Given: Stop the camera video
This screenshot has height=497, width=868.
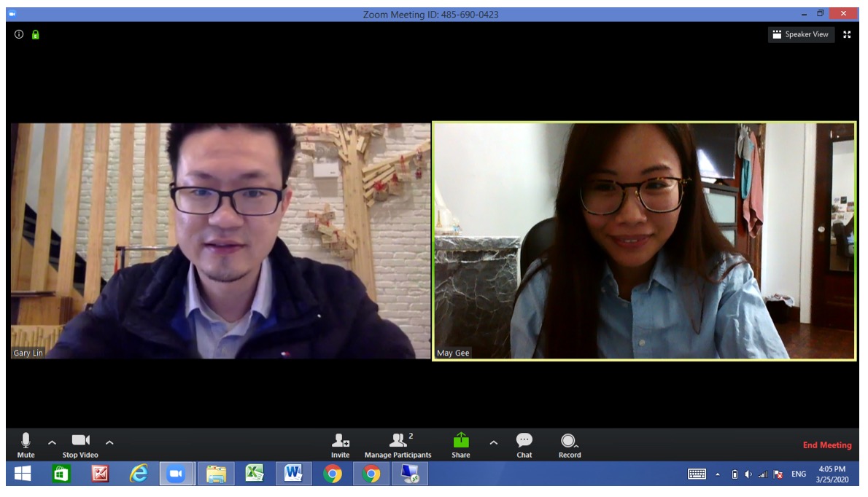Looking at the screenshot, I should [80, 445].
